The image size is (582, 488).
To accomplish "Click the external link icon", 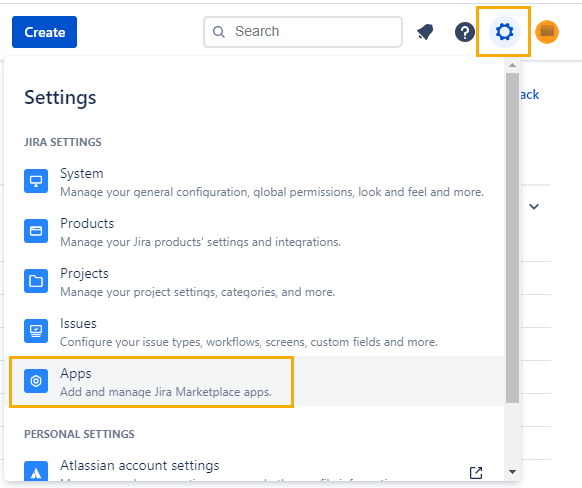I will pos(476,473).
